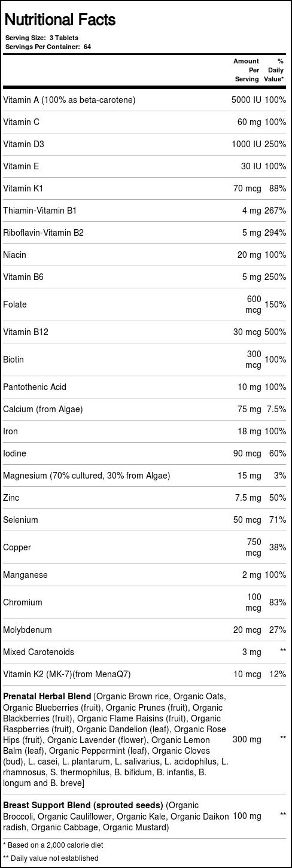Click the Vitamin B12 500% daily value

click(275, 332)
